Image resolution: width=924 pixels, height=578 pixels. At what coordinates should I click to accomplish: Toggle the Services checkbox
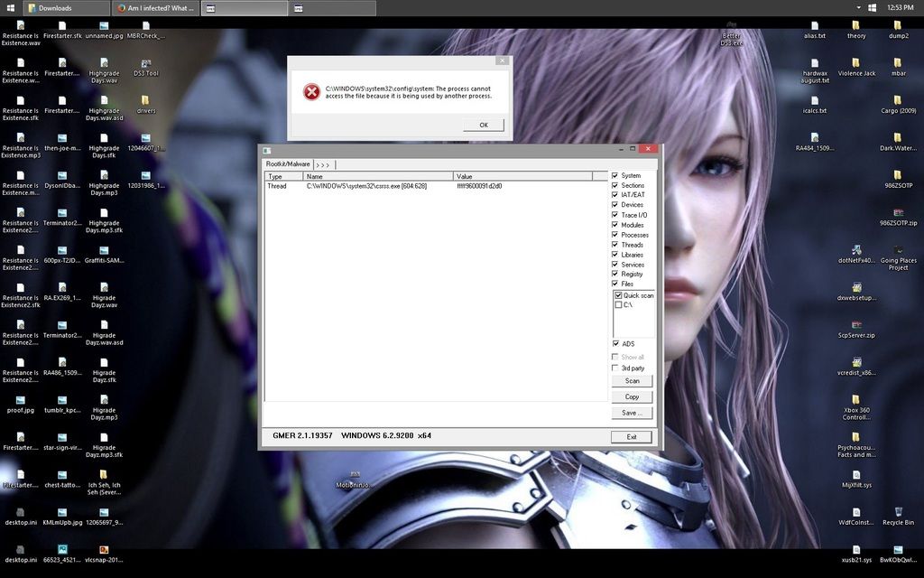point(615,265)
